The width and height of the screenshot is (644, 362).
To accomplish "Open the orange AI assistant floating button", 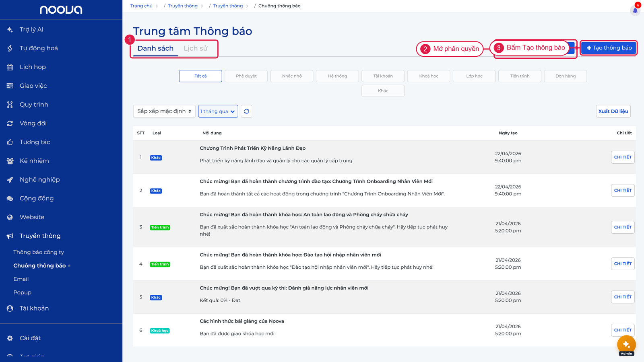I will [x=626, y=344].
